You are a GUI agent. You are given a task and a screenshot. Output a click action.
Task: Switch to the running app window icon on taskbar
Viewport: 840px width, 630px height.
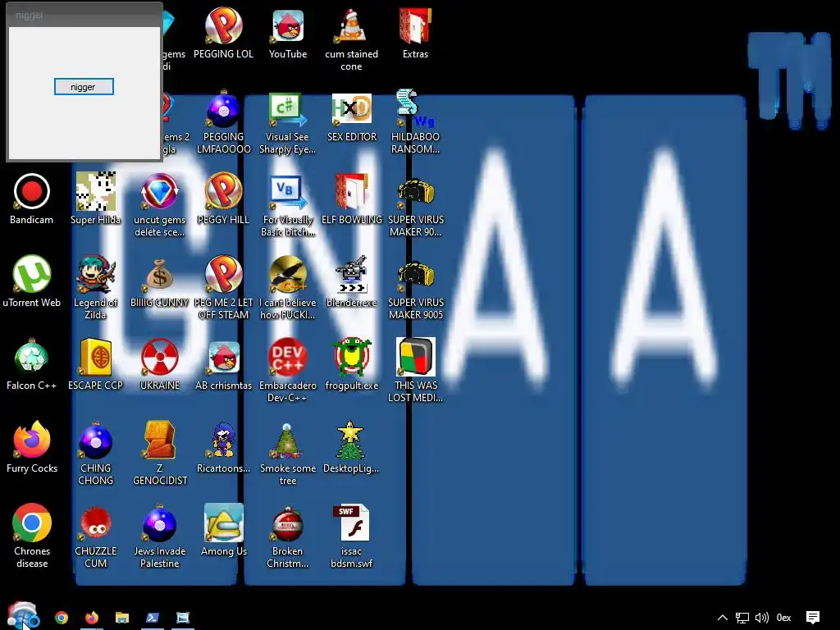pos(183,618)
